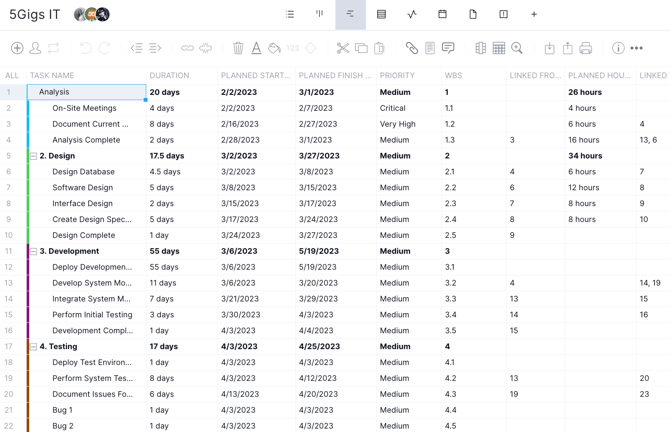Indent the selected task
The width and height of the screenshot is (670, 432).
(x=155, y=48)
